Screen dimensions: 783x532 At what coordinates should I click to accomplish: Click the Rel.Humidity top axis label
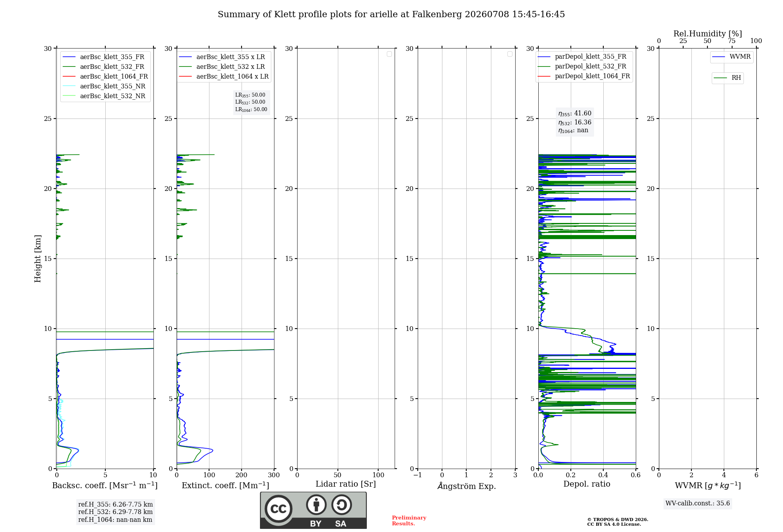[708, 34]
